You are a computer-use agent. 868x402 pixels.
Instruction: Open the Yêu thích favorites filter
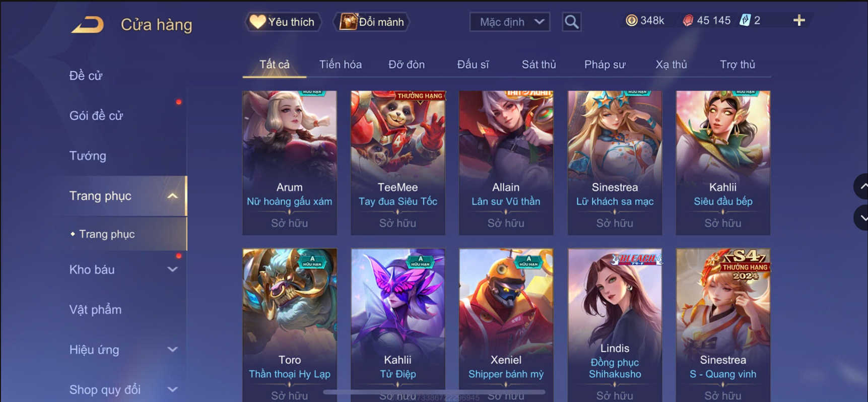[283, 22]
